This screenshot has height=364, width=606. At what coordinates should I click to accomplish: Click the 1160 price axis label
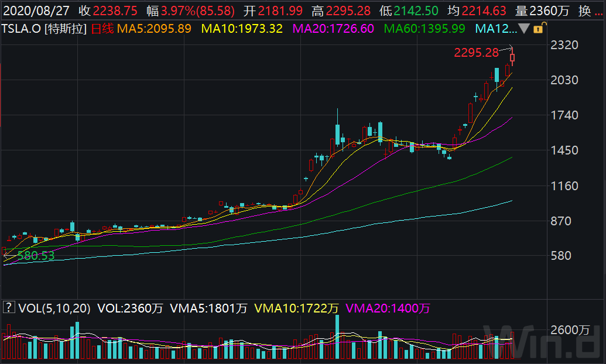point(564,186)
